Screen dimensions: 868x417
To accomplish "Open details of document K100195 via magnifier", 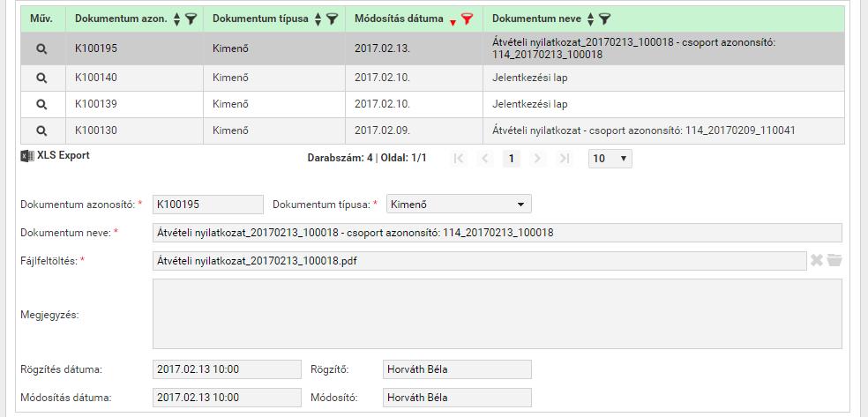I will tap(41, 48).
